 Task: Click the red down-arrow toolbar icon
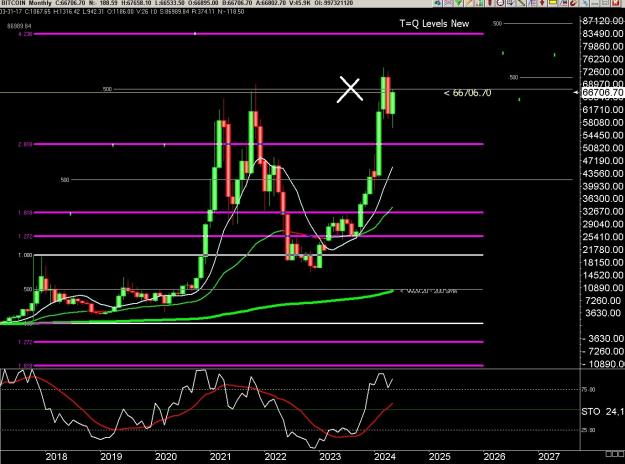click(x=542, y=3)
